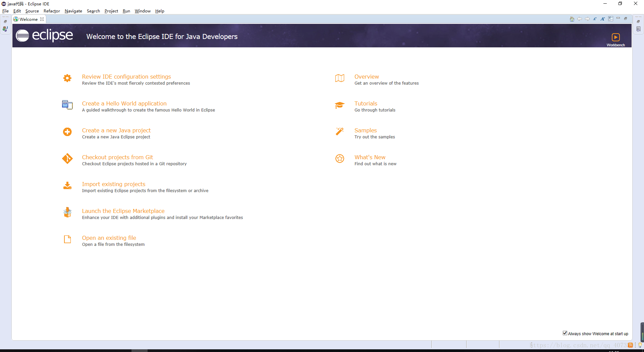Viewport: 644px width, 352px height.
Task: Restore the Welcome view using toolbar icon
Action: (626, 19)
